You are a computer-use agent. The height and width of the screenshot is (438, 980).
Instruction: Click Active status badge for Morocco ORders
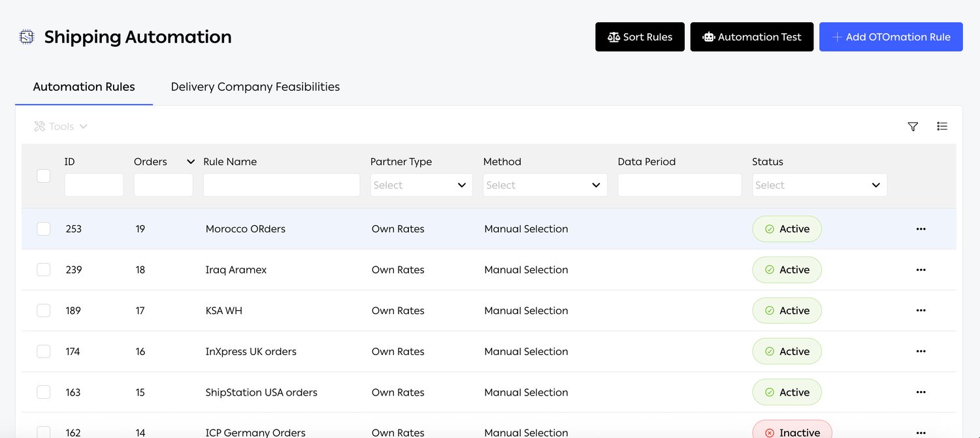point(787,229)
